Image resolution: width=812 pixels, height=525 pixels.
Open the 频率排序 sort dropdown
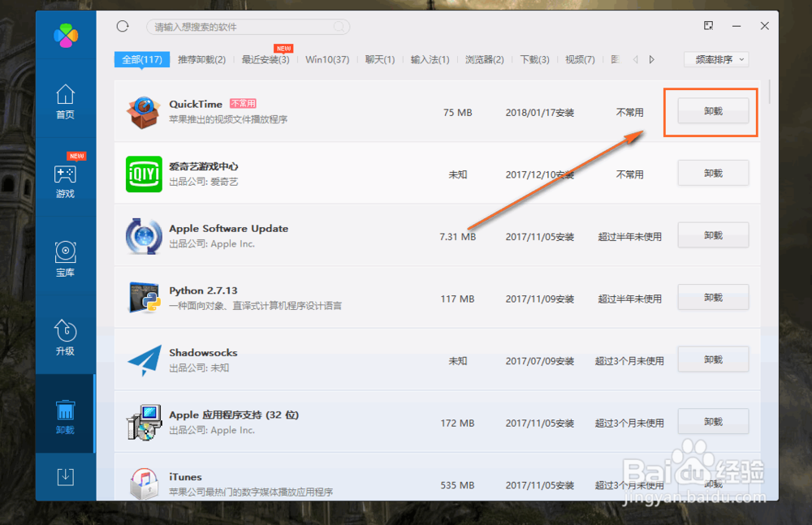click(715, 58)
